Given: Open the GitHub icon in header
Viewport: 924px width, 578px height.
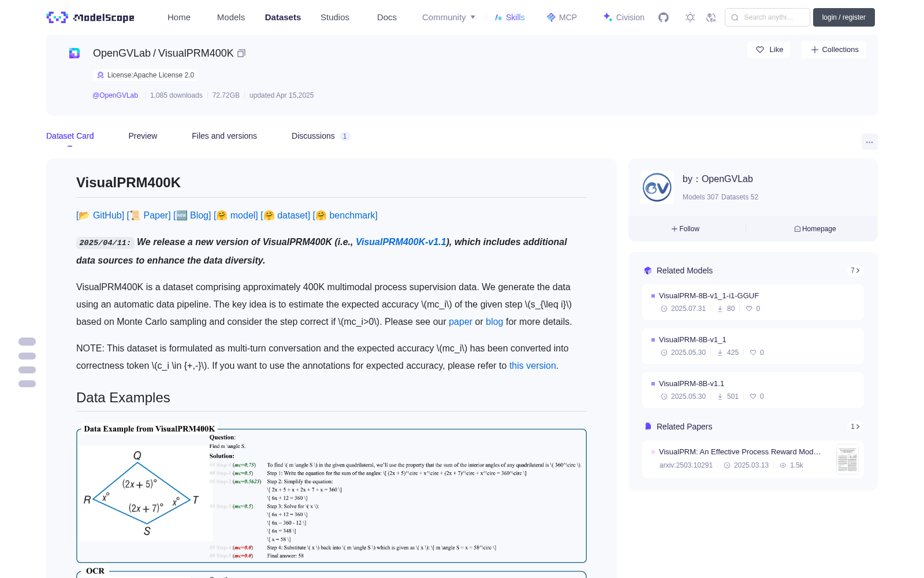Looking at the screenshot, I should (x=664, y=17).
